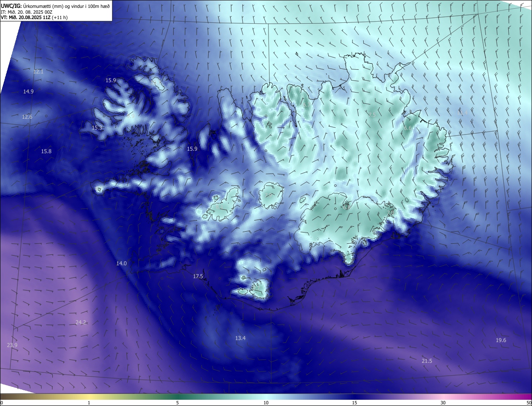Click the 17.5 value label near the southwest coast
This screenshot has width=532, height=406.
point(198,276)
